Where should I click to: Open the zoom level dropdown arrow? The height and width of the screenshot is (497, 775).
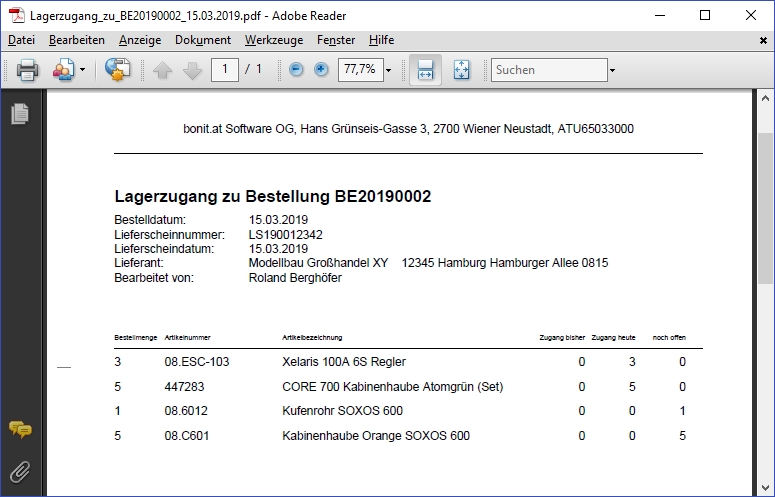pyautogui.click(x=388, y=70)
